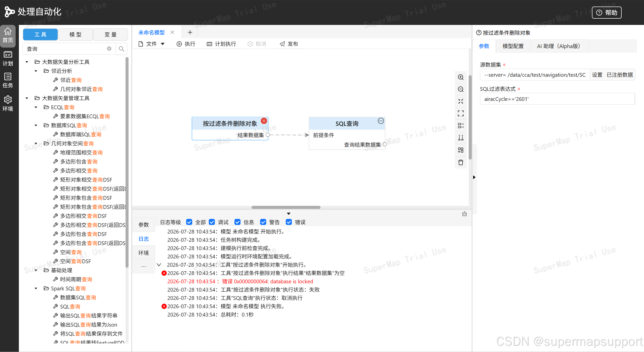The height and width of the screenshot is (352, 644).
Task: Click the trash delete icon on canvas toolbar
Action: pos(461,163)
